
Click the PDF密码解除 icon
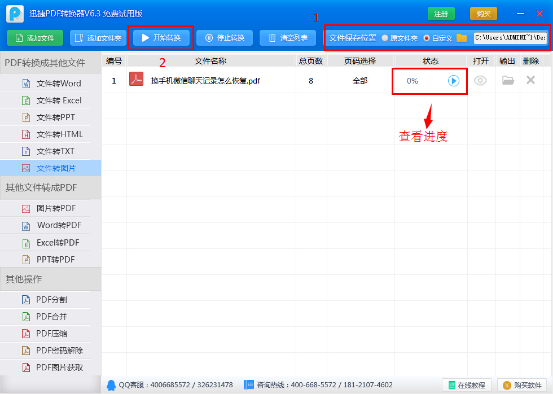26,351
